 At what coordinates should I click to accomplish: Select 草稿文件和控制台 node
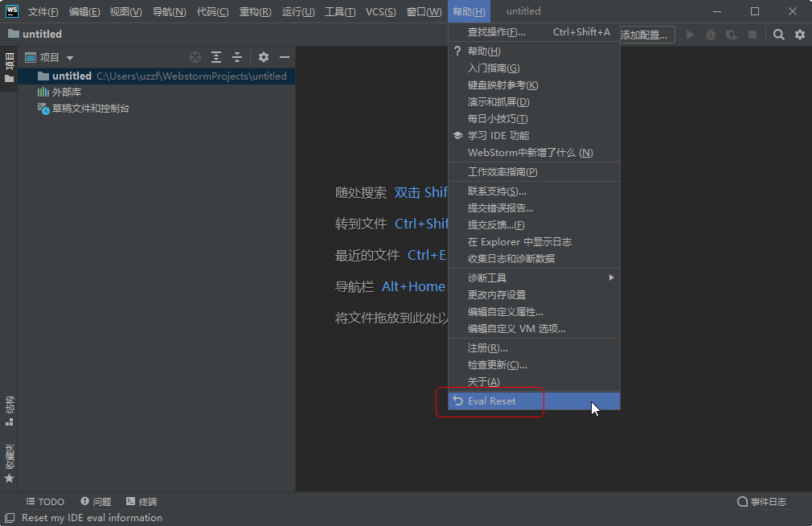click(84, 109)
